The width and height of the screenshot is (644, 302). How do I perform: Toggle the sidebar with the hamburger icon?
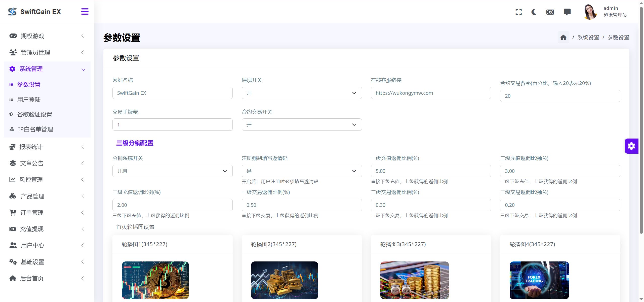coord(85,11)
